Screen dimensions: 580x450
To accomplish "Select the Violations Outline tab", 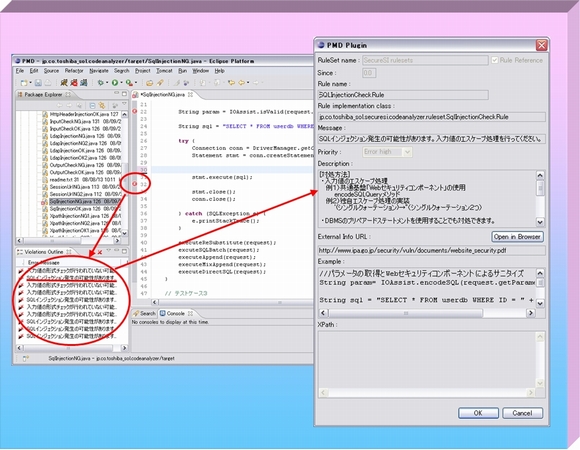I will click(x=44, y=252).
